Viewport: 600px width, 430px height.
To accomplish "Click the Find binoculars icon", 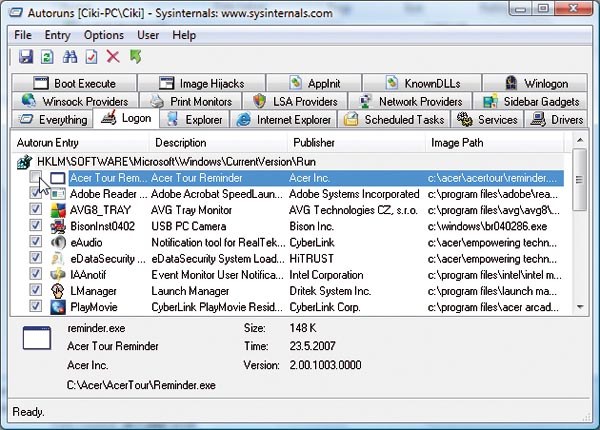I will point(69,57).
